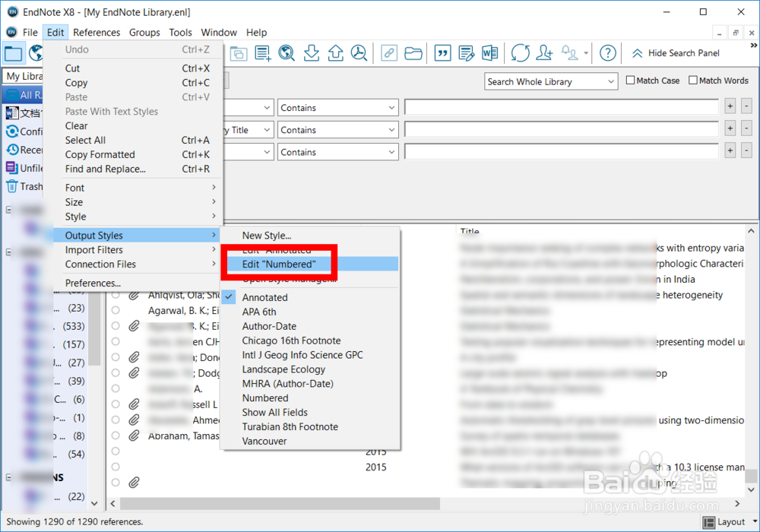
Task: Remove first search row with minus button
Action: (747, 106)
